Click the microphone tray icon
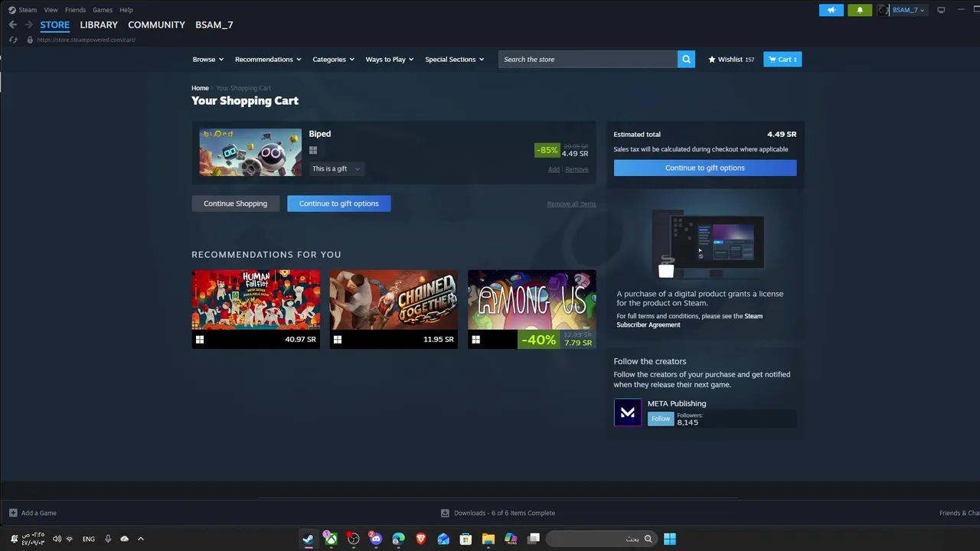 tap(108, 539)
